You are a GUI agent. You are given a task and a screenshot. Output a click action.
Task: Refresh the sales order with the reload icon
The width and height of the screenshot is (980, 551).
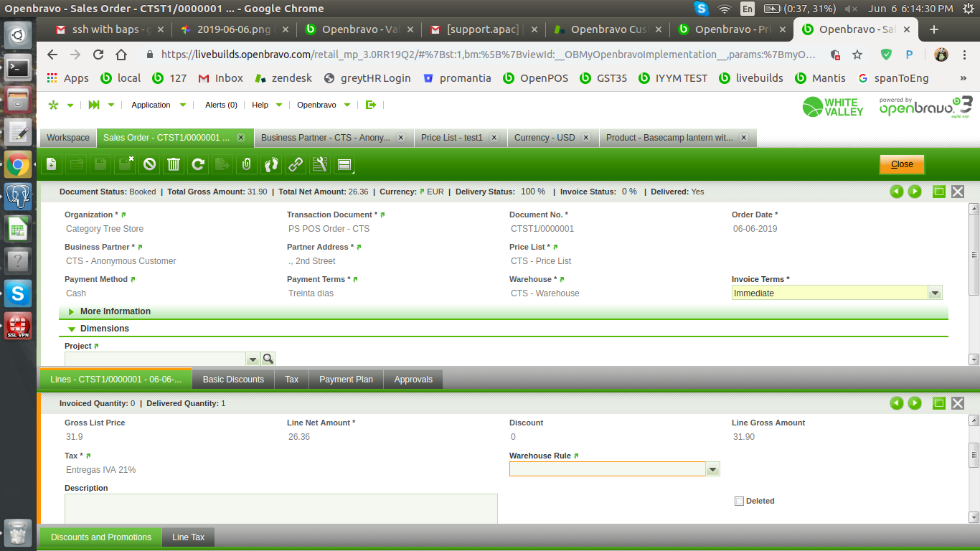click(x=198, y=165)
